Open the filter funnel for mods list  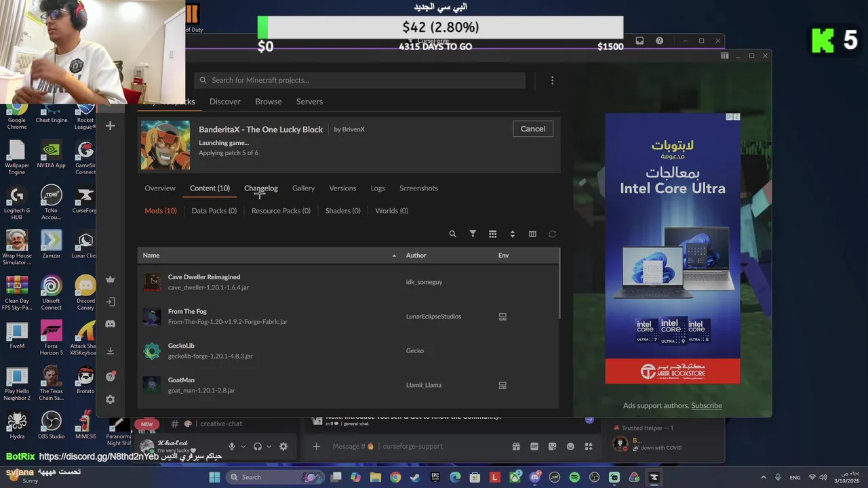(x=473, y=234)
